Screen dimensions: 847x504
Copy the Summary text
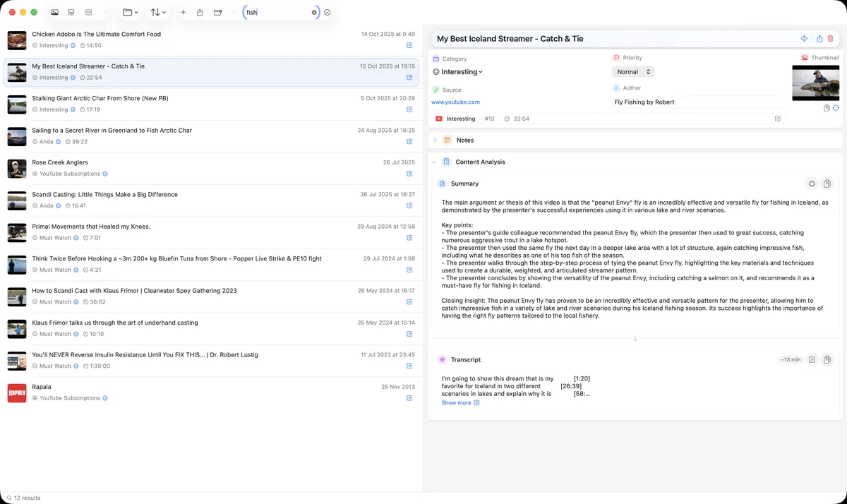tap(828, 184)
